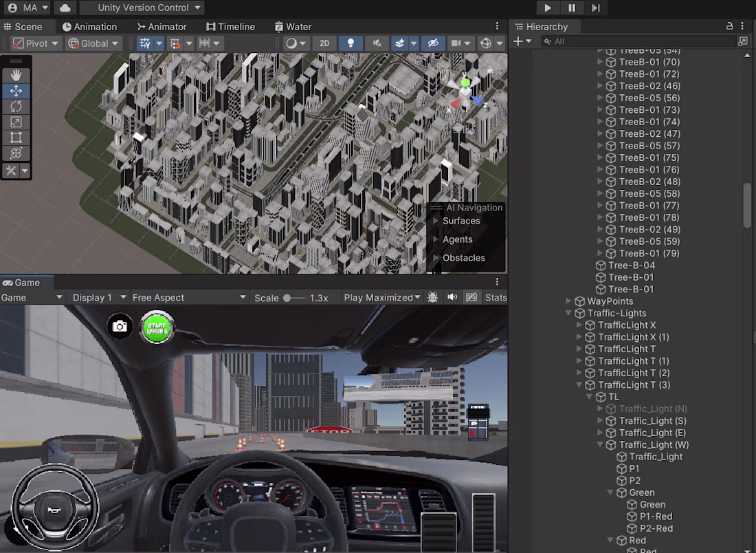Click the gizmos sphere icon

[486, 43]
